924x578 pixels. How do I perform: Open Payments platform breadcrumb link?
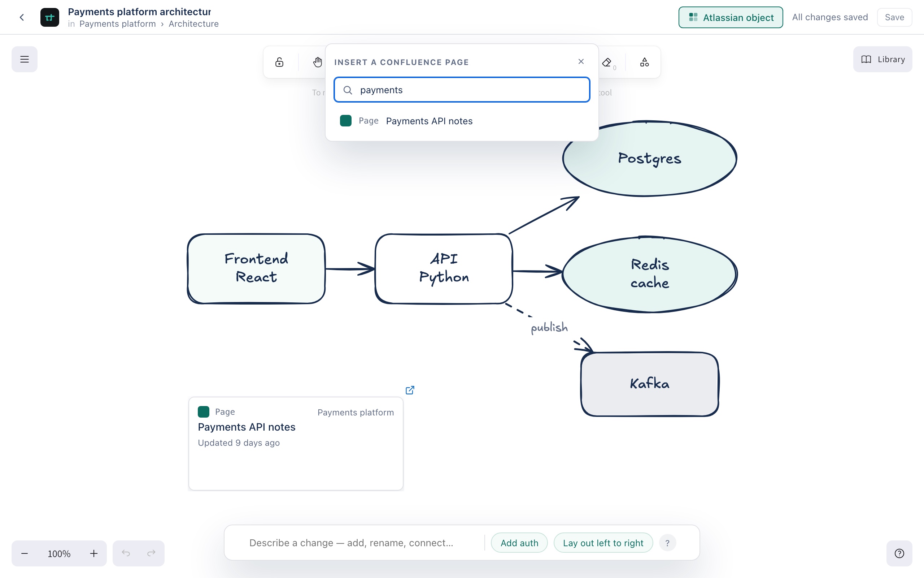[118, 24]
